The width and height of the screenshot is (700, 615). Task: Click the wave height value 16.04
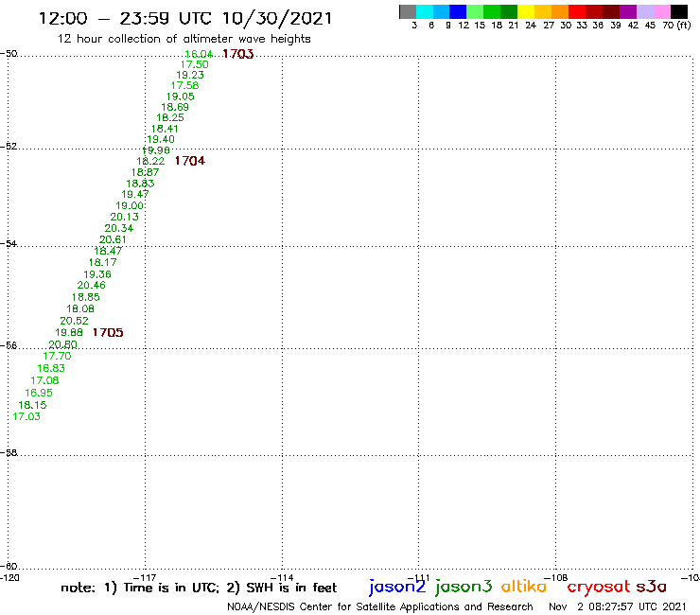coord(199,54)
